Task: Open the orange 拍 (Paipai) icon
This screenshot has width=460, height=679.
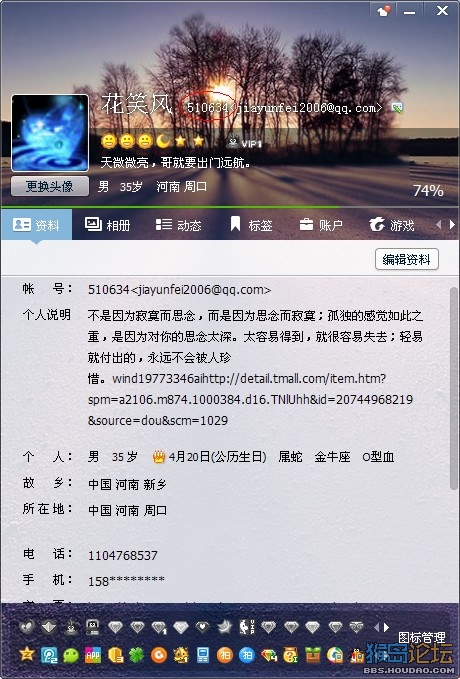Action: pos(224,655)
